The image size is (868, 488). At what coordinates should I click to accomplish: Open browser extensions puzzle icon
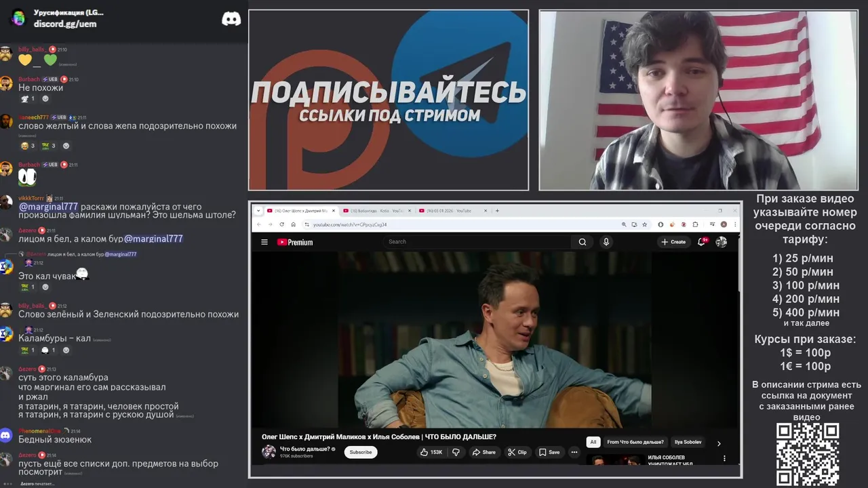point(695,224)
